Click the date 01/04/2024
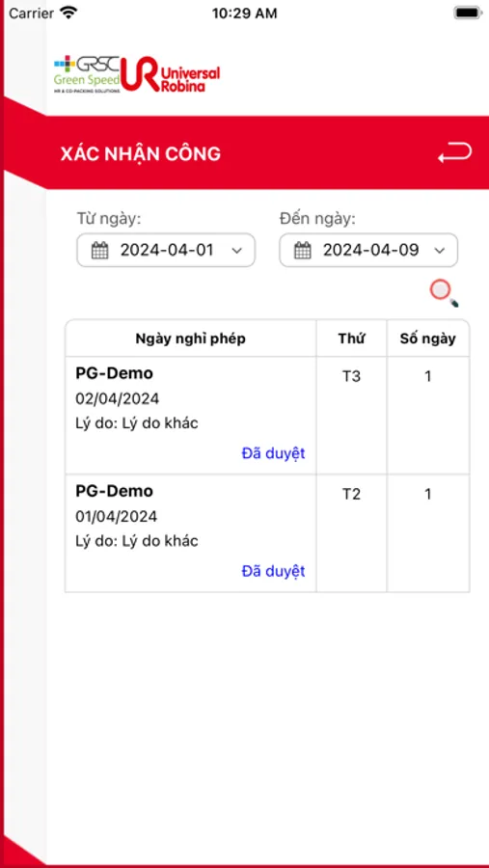489x868 pixels. click(x=117, y=517)
